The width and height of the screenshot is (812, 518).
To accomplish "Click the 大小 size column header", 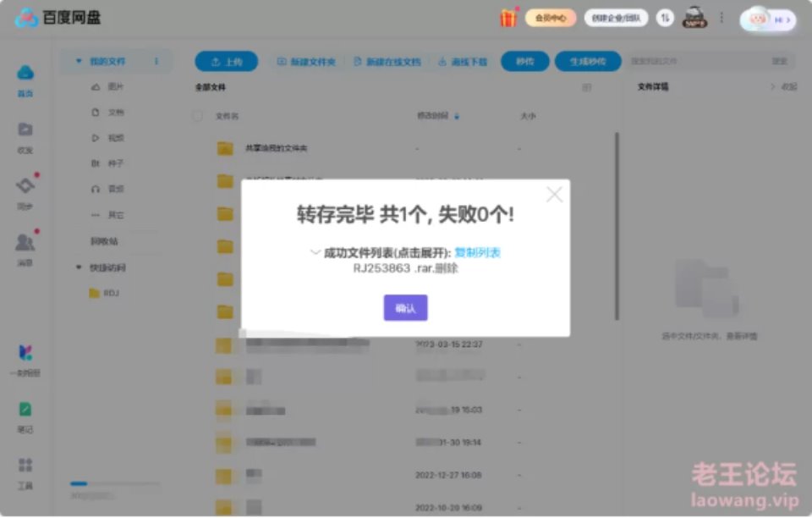I will (x=528, y=116).
